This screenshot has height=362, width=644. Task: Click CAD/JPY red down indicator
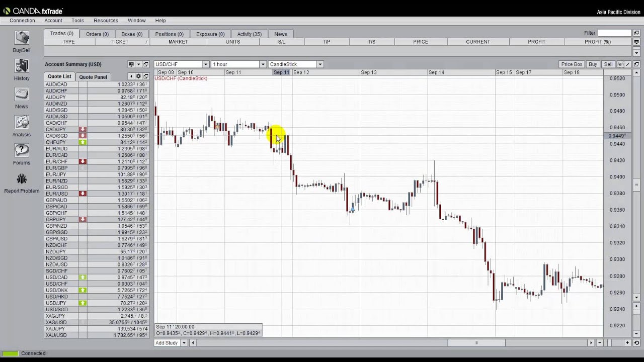coord(83,130)
